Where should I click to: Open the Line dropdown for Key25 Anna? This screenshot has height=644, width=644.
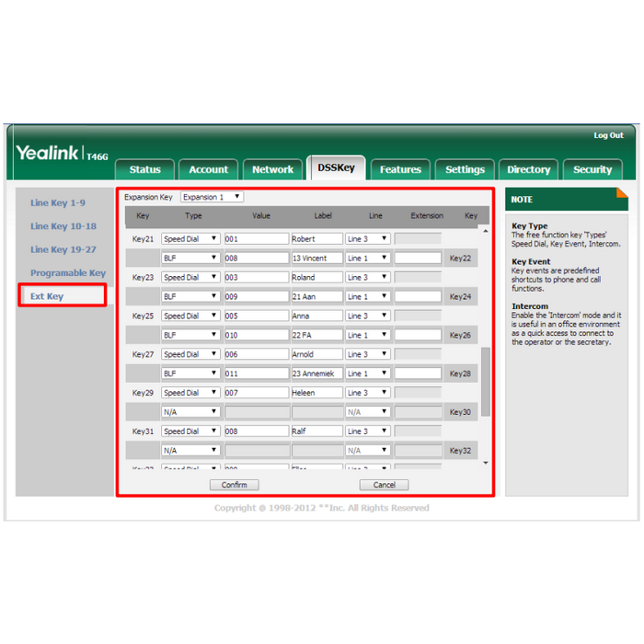pyautogui.click(x=367, y=316)
